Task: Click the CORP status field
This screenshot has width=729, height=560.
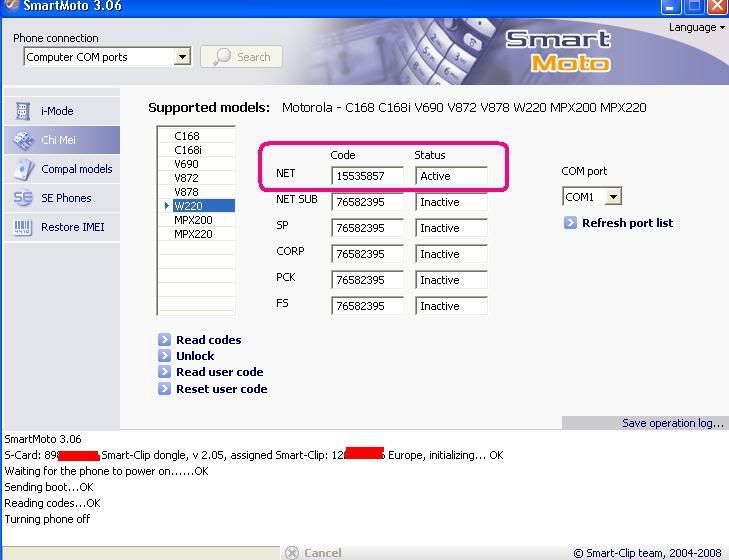Action: point(451,254)
